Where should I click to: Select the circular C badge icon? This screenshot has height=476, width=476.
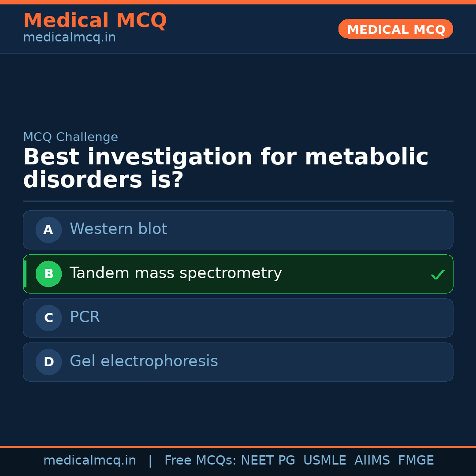click(x=48, y=318)
